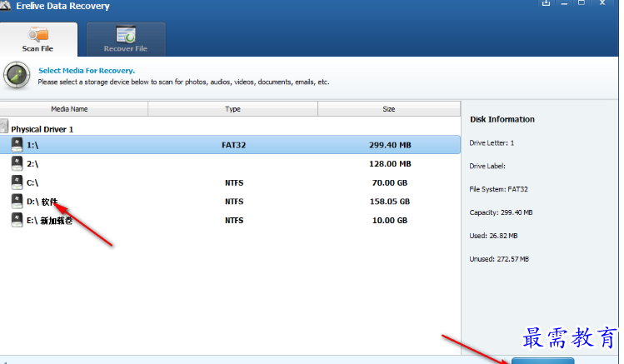Click the Physical Driver 1 disk icon
624x364 pixels.
(4, 126)
